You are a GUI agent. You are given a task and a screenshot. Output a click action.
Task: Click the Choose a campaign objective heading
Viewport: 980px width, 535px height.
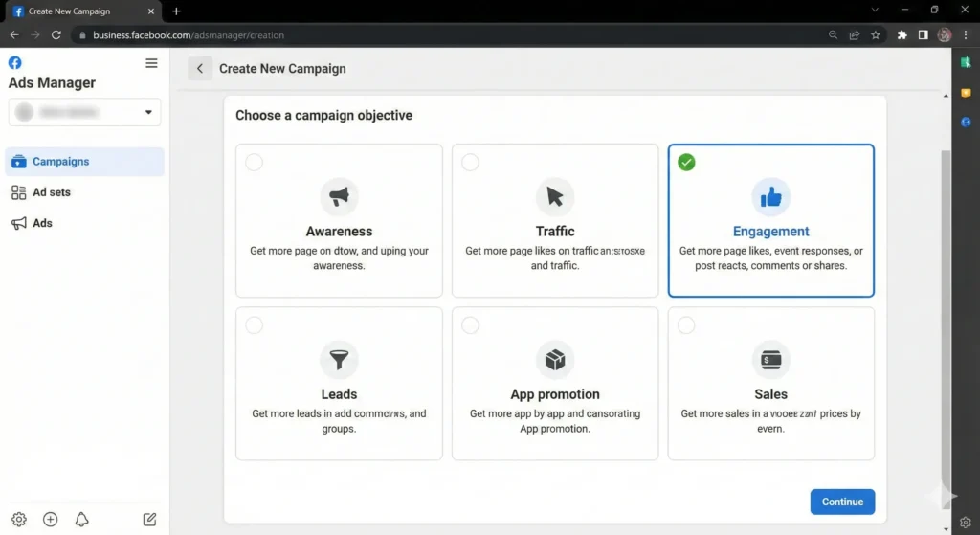pos(323,116)
